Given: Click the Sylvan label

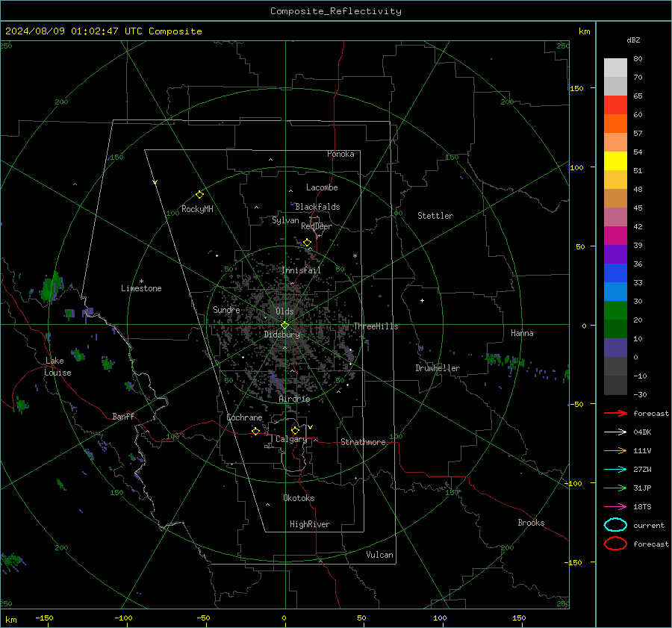Looking at the screenshot, I should tap(285, 220).
